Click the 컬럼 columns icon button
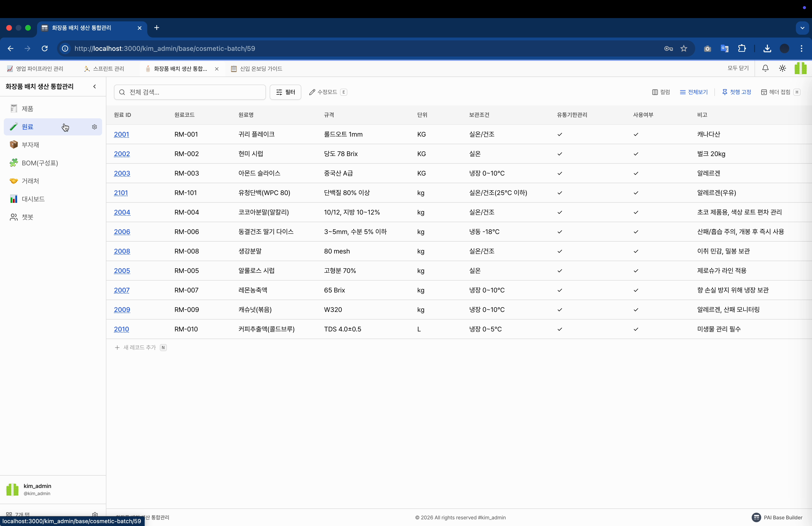This screenshot has width=812, height=526. pyautogui.click(x=661, y=92)
